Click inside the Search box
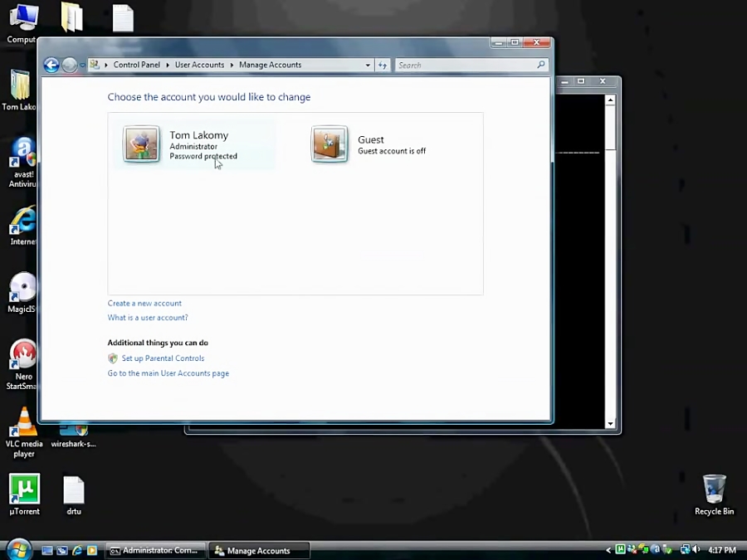The height and width of the screenshot is (560, 747). tap(469, 65)
